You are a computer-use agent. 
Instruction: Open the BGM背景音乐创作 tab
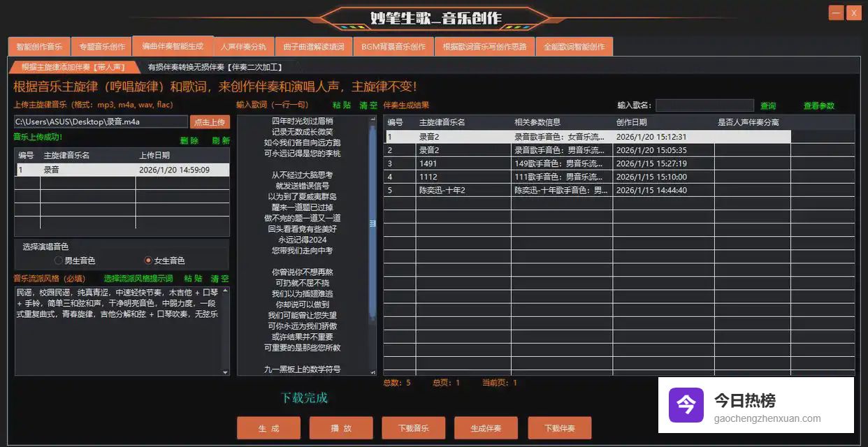coord(393,47)
